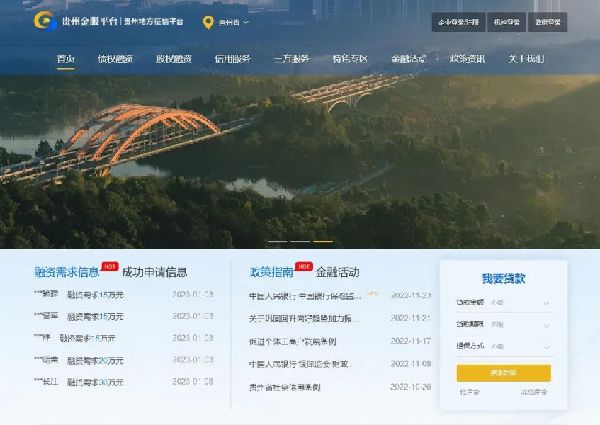Open 政策资讯 in the navigation bar
The image size is (600, 425).
pos(467,59)
